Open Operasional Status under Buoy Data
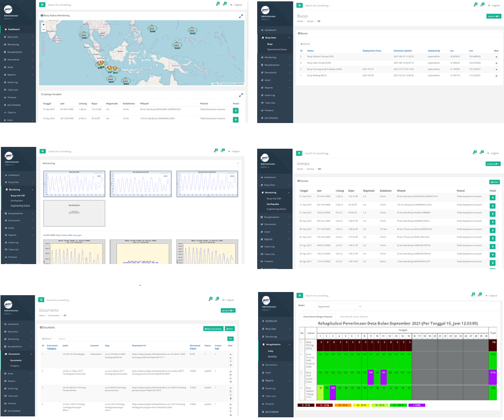504x420 pixels. pos(277,49)
